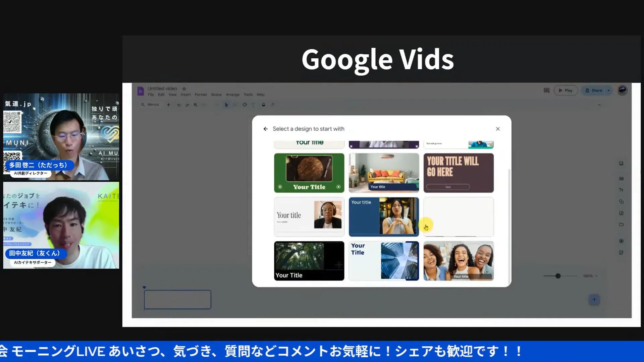Search the Menus field

[150, 105]
